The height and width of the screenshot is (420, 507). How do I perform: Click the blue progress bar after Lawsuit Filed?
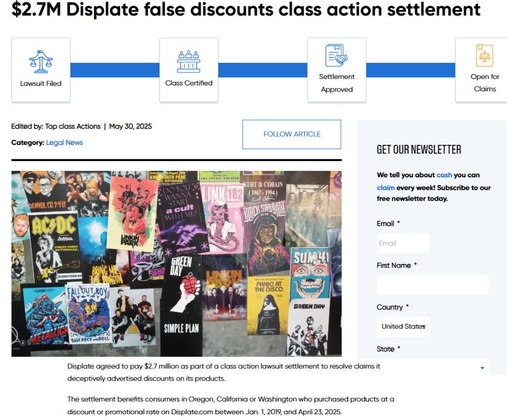[115, 70]
